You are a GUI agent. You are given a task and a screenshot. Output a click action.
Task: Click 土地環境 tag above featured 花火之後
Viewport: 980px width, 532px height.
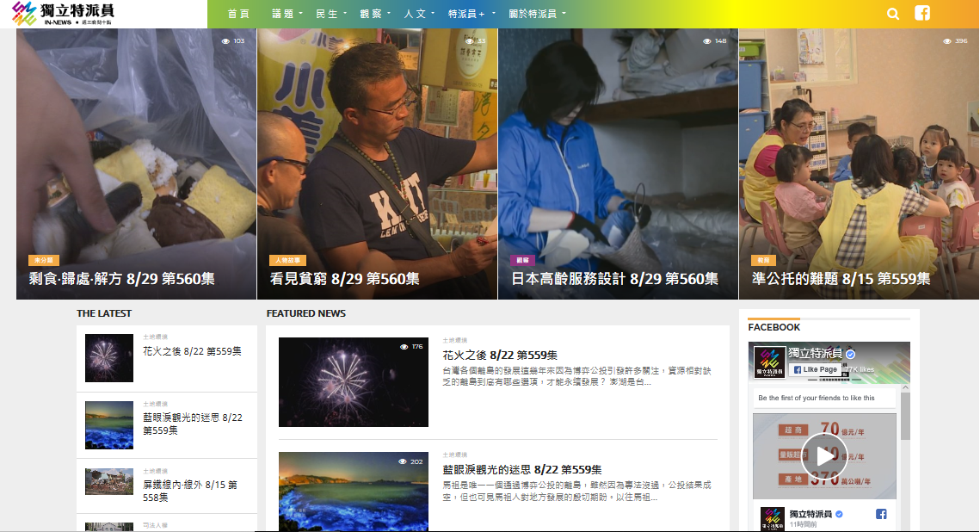(x=455, y=340)
